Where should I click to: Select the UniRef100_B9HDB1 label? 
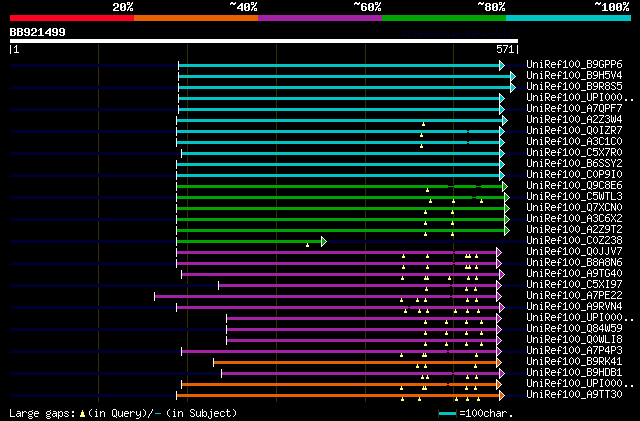point(574,373)
